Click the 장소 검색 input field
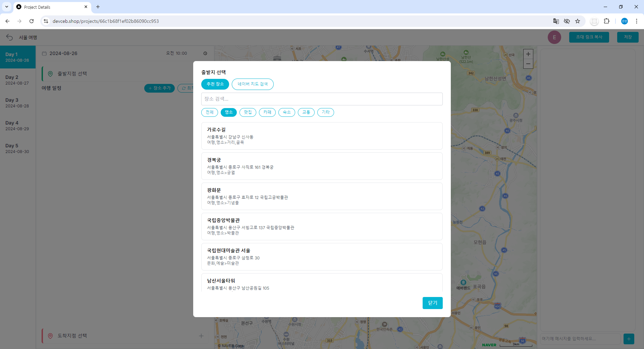Image resolution: width=644 pixels, height=349 pixels. pos(322,99)
